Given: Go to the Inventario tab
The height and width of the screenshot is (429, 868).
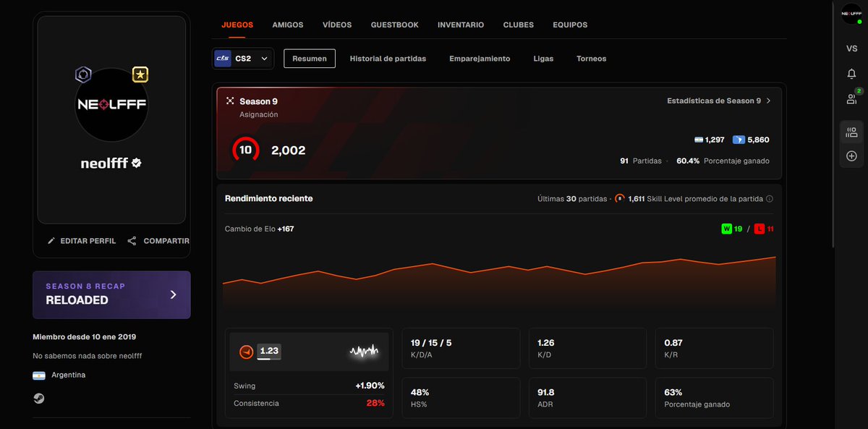Looking at the screenshot, I should point(461,25).
